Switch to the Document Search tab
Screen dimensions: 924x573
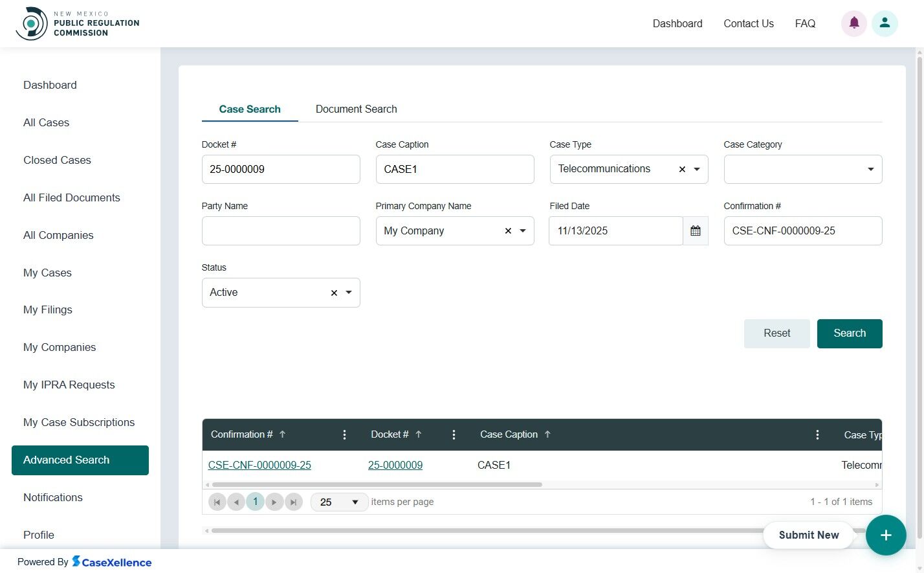click(x=356, y=109)
